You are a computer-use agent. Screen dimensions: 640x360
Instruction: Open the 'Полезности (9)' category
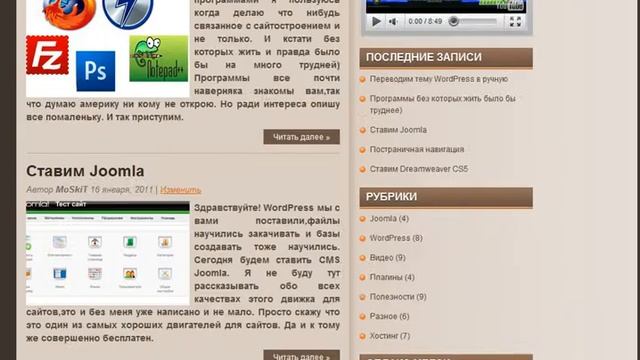(398, 297)
